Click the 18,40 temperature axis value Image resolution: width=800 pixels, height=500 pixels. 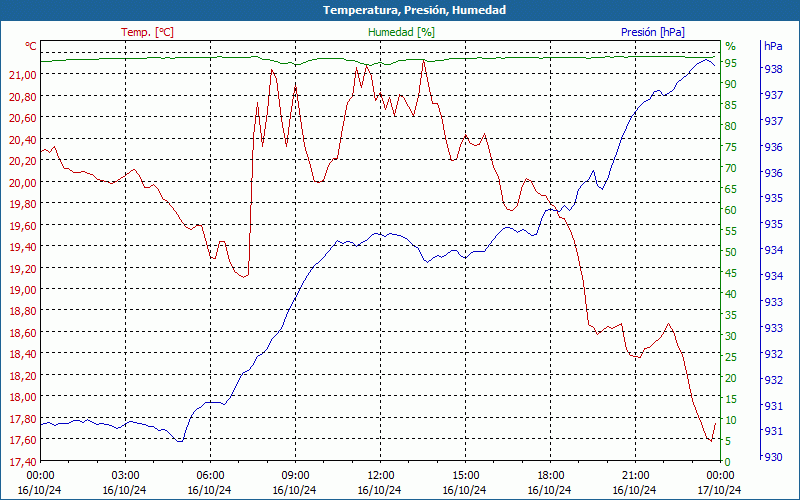point(23,354)
